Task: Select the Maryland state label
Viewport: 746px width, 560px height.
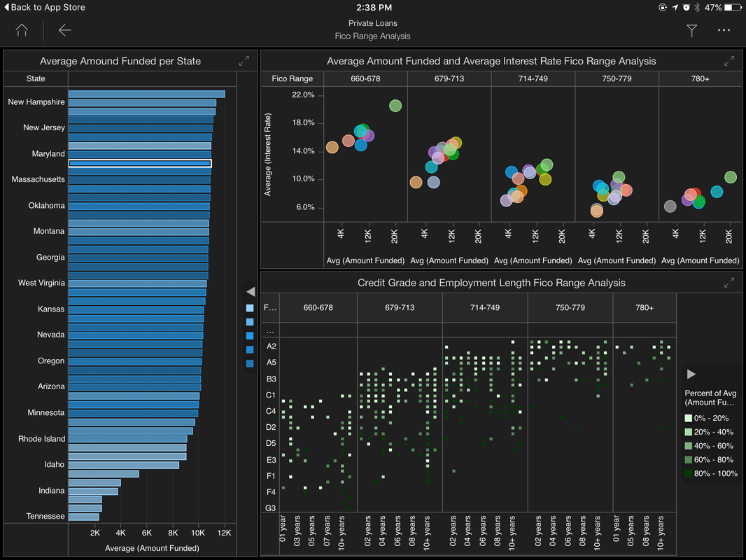Action: coord(48,154)
